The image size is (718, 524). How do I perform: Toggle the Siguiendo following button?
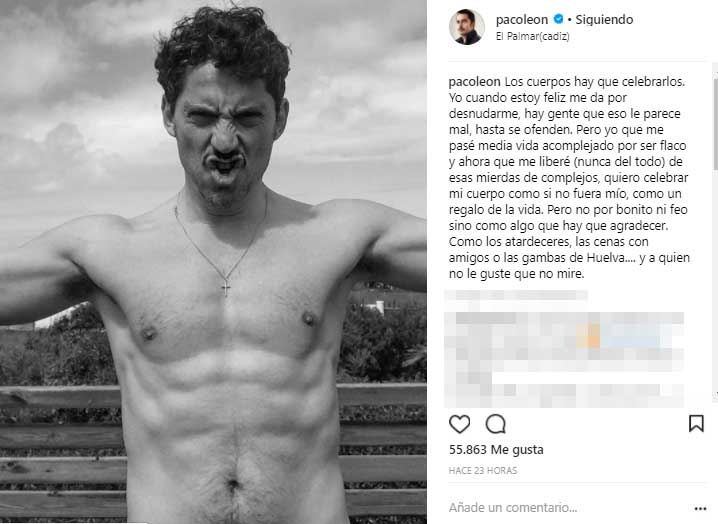point(604,20)
